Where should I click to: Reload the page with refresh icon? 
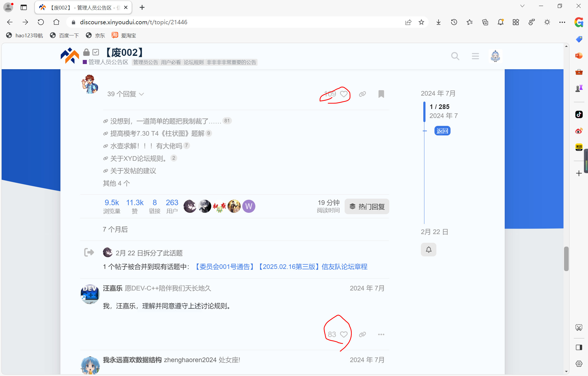click(x=41, y=22)
